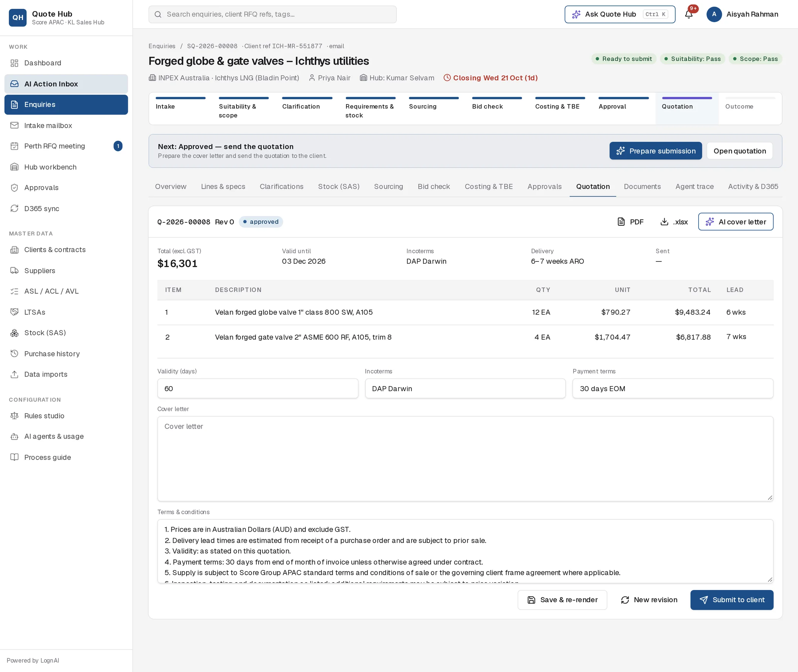The height and width of the screenshot is (672, 798).
Task: Open Clients & contracts master data
Action: click(66, 250)
